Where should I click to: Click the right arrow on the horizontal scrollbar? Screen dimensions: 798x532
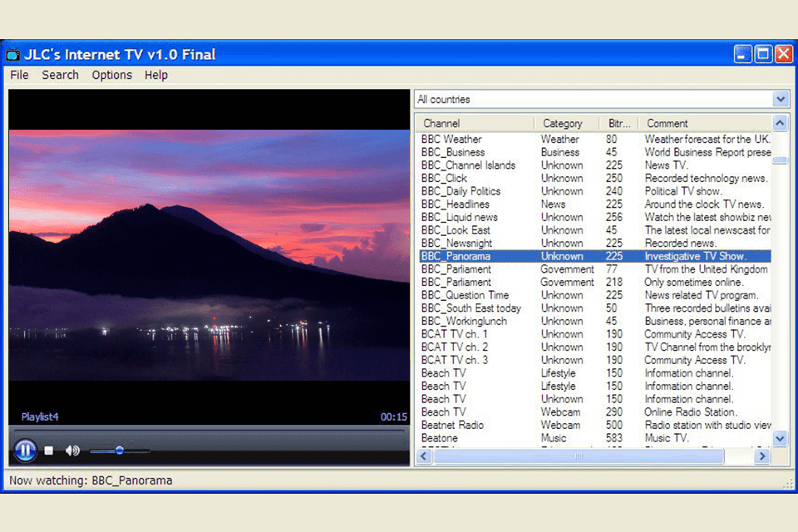click(x=762, y=456)
